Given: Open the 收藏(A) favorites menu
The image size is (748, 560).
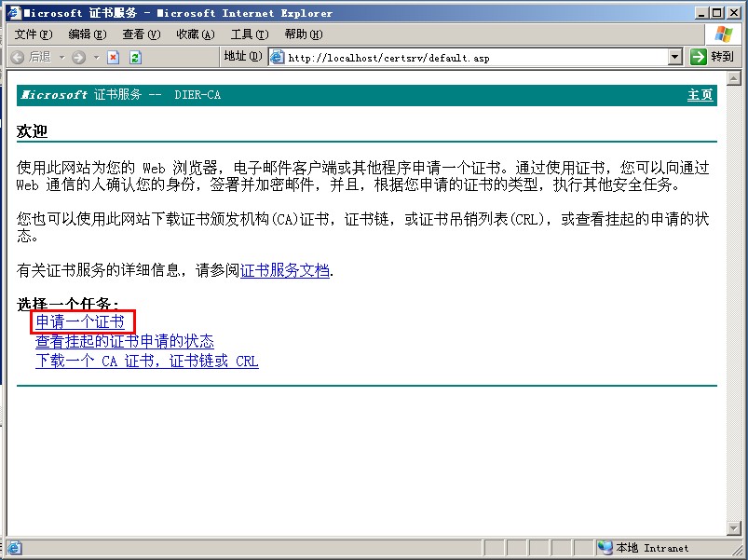Looking at the screenshot, I should point(195,34).
